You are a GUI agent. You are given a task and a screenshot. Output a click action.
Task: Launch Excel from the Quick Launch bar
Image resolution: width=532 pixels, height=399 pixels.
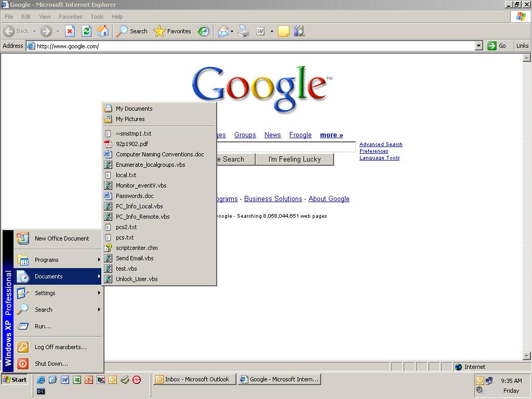coord(77,380)
